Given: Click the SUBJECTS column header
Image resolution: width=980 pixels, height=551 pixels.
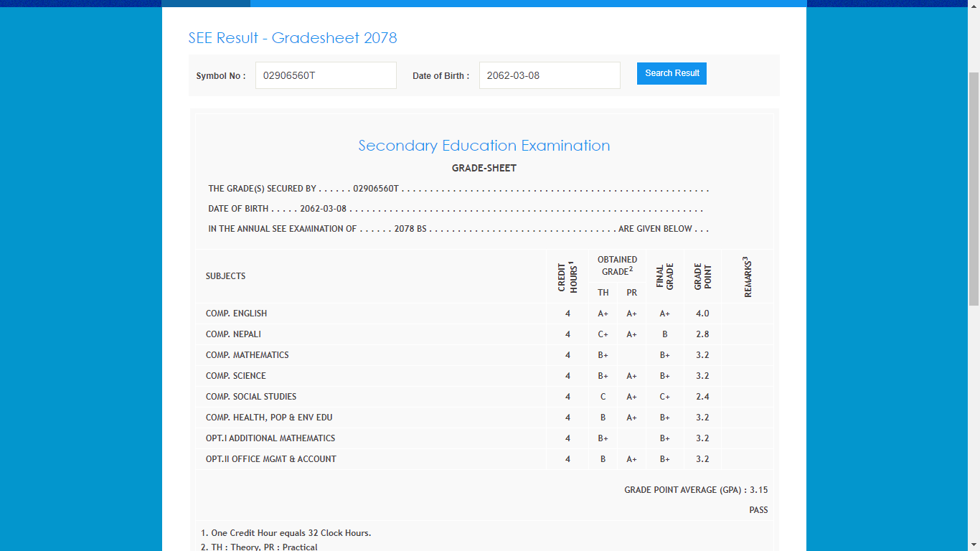Looking at the screenshot, I should [226, 276].
